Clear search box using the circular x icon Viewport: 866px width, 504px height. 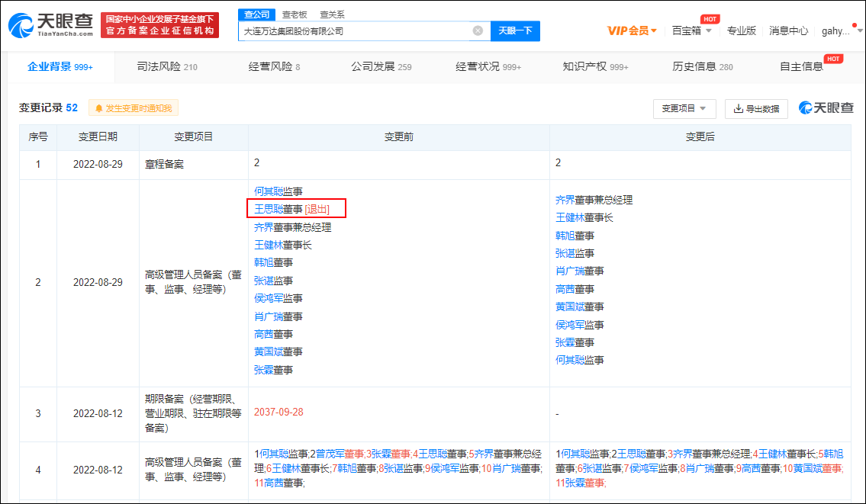(478, 30)
